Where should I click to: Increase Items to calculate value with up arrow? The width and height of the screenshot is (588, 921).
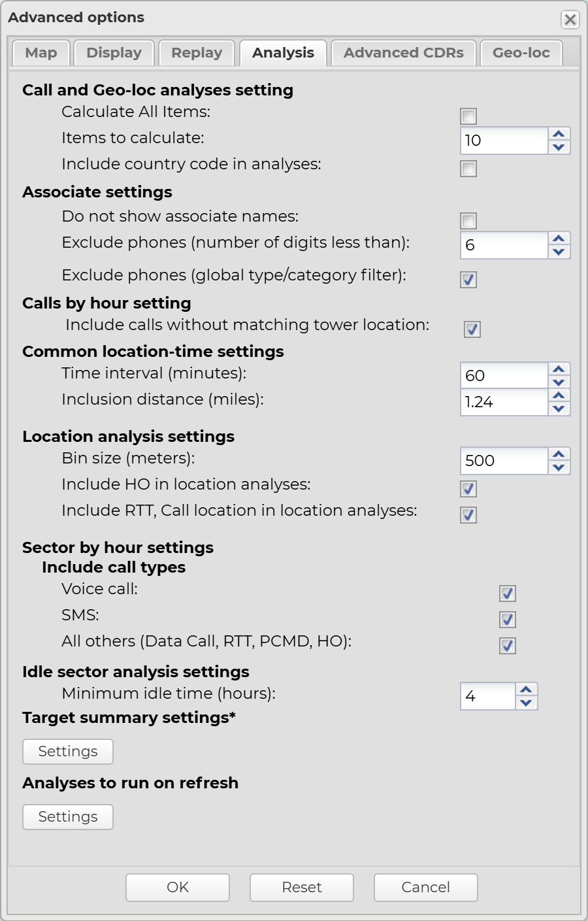pos(559,134)
